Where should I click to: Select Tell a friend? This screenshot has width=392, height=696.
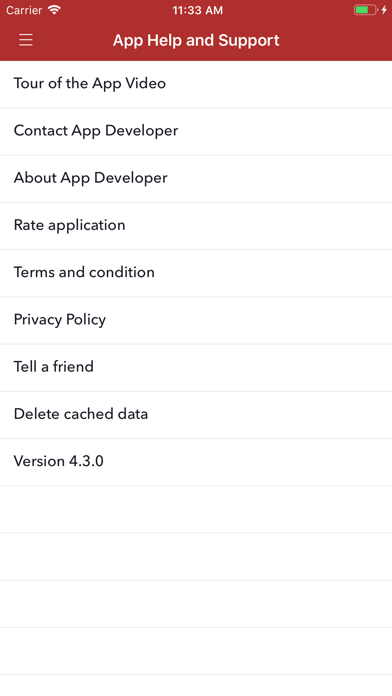[x=196, y=368]
